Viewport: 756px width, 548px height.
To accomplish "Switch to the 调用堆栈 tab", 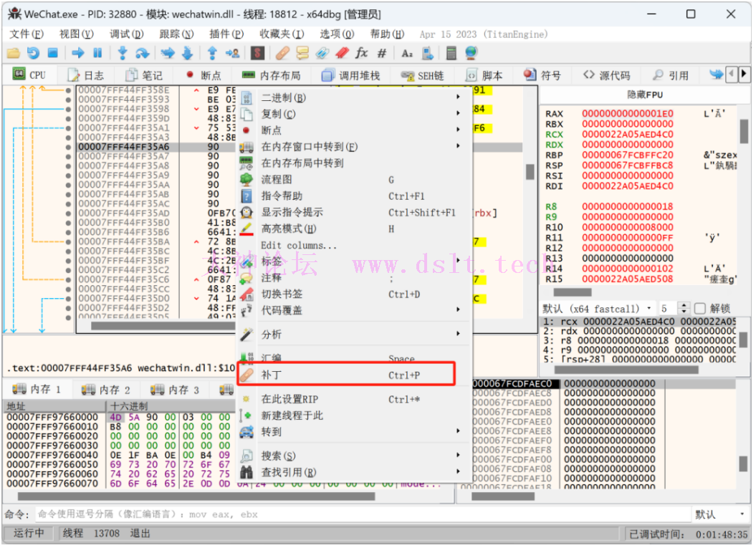I will 351,75.
